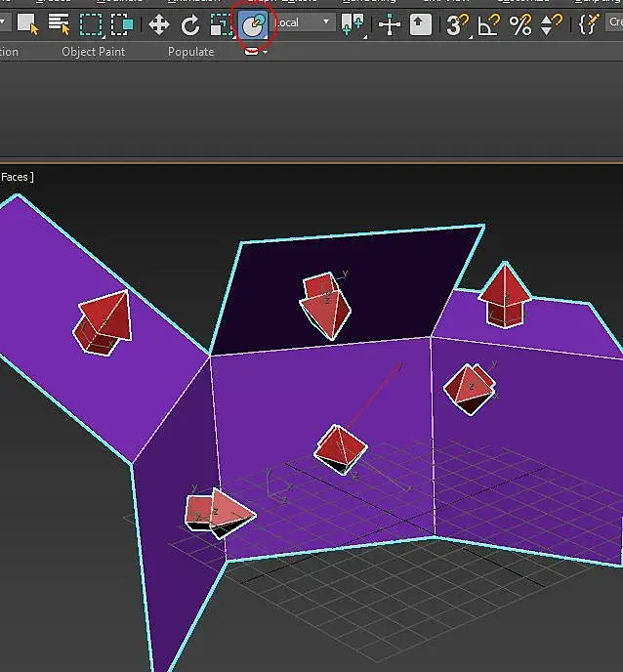Screen dimensions: 623x672
Task: Toggle the Percent Snap button
Action: click(520, 24)
